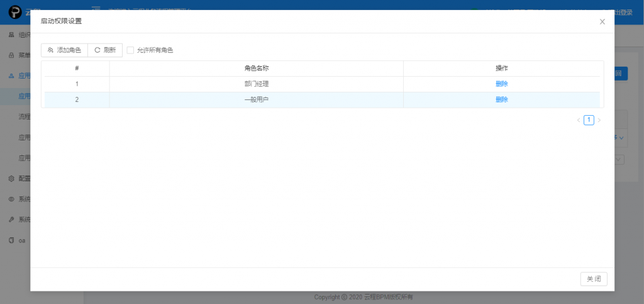Click the application hierarchy icon in the sidebar

tap(11, 76)
